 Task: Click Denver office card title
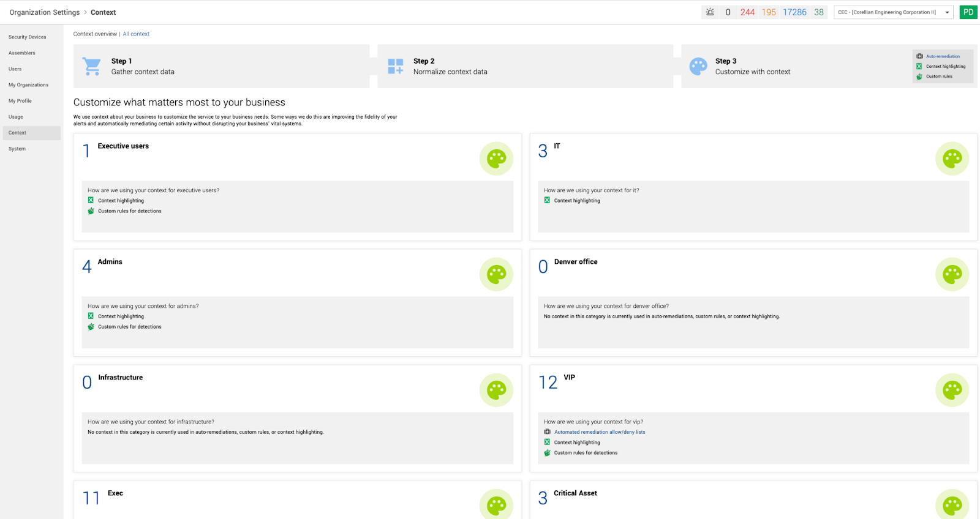576,261
